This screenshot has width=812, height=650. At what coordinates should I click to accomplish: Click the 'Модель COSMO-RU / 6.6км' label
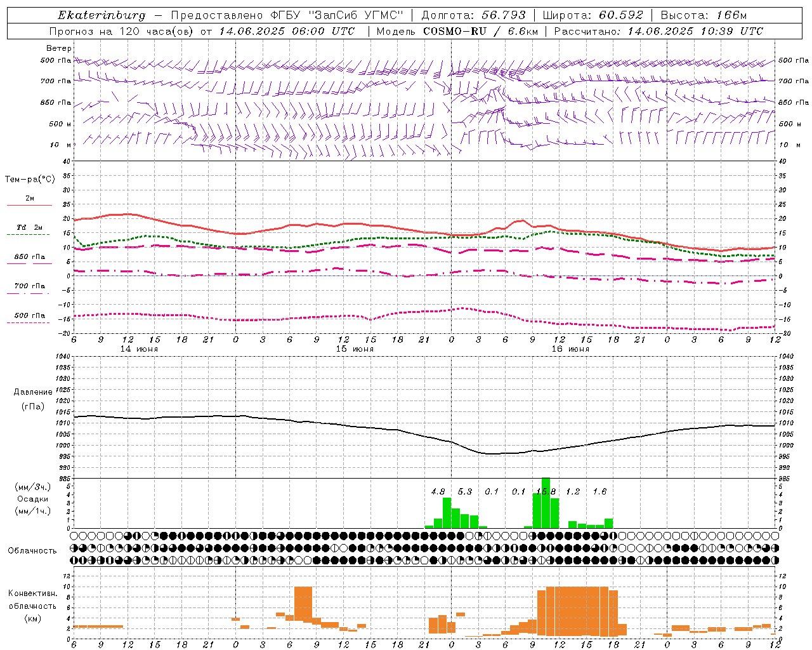point(457,31)
